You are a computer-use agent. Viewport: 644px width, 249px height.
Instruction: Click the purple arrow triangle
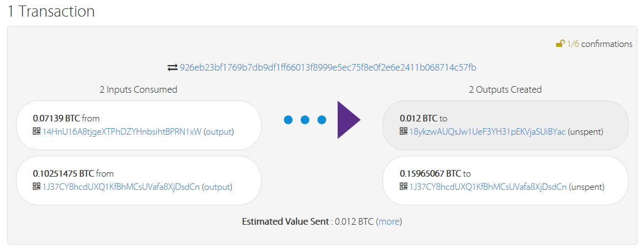(x=349, y=120)
